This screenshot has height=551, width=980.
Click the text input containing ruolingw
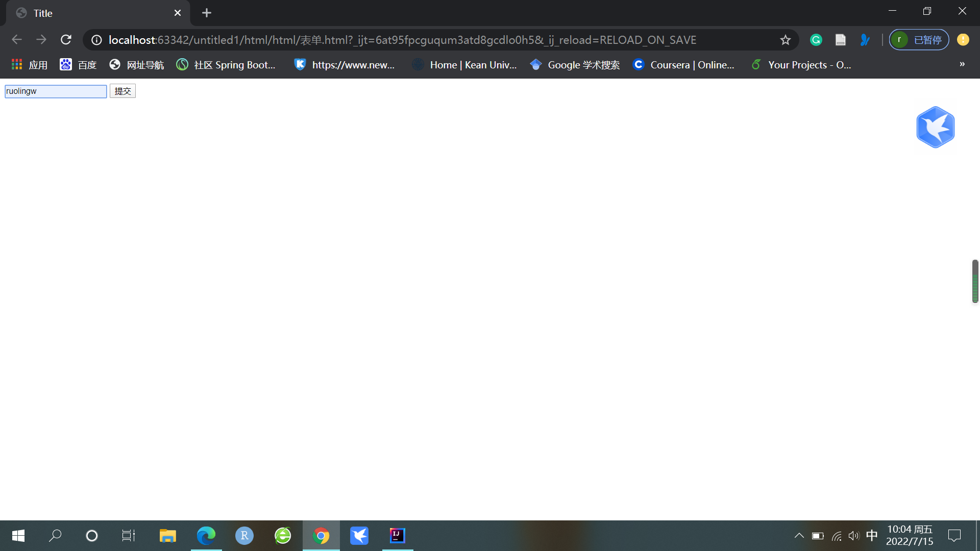(56, 91)
